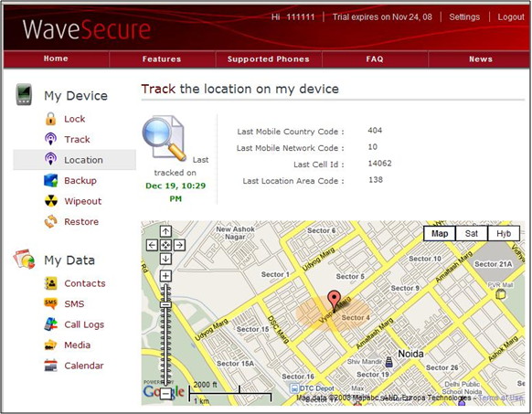
Task: Click the Google logo on map
Action: click(x=164, y=391)
